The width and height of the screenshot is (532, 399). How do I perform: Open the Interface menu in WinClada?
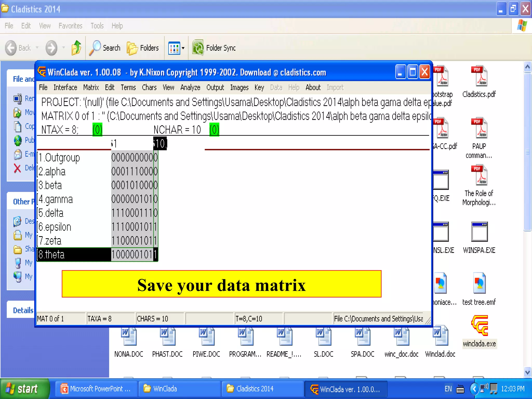coord(65,88)
